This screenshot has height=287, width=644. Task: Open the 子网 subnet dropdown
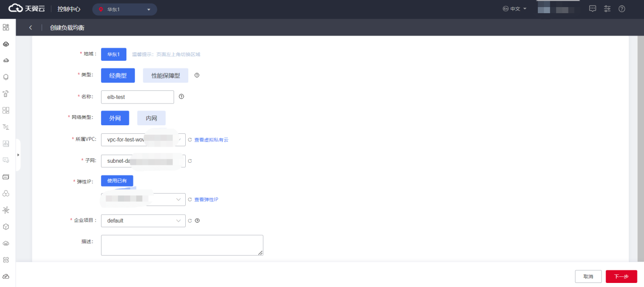tap(143, 161)
